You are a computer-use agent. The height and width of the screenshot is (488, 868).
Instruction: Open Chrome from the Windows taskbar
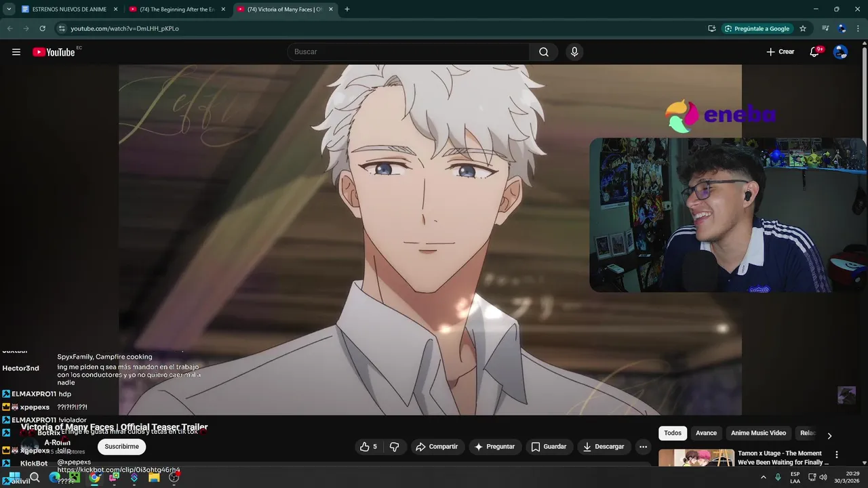point(94,477)
